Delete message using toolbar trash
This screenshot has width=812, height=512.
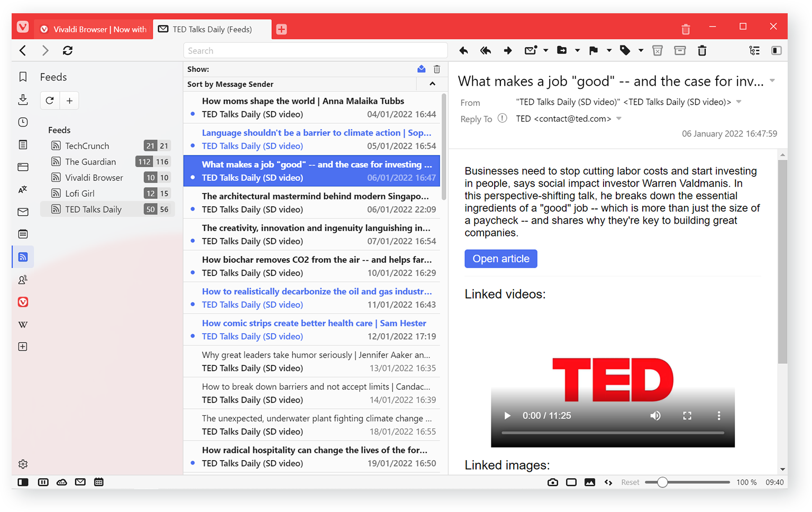point(702,51)
